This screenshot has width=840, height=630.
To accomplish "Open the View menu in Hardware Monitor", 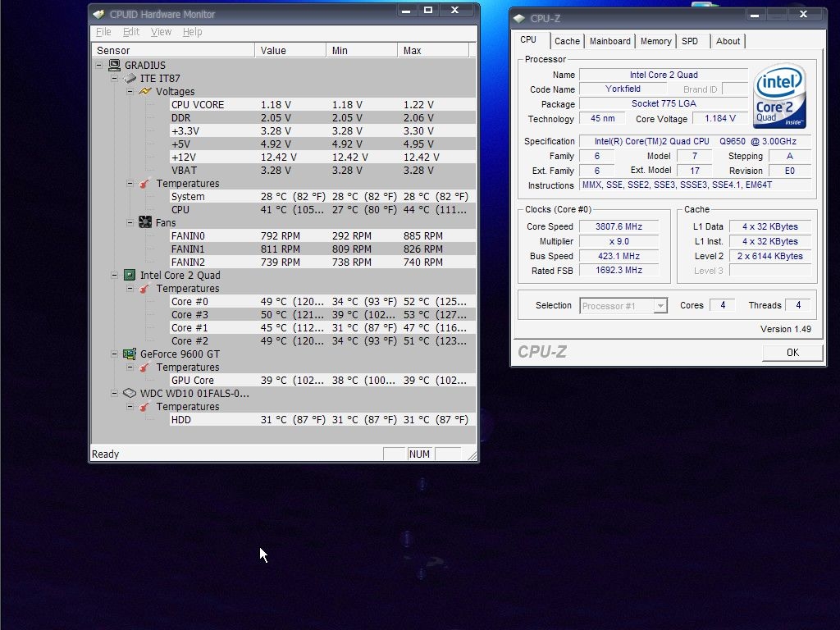I will pos(162,32).
